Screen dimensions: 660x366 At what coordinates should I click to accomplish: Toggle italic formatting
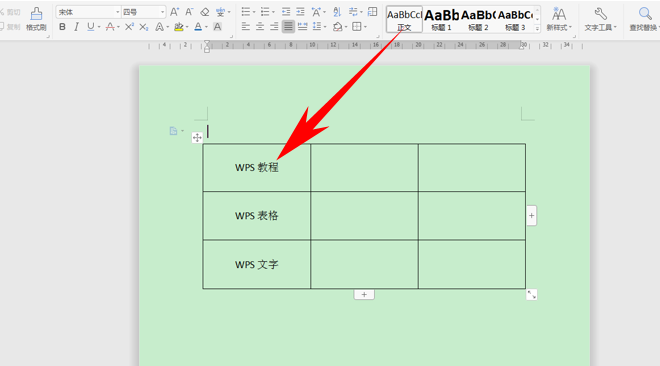coord(76,27)
